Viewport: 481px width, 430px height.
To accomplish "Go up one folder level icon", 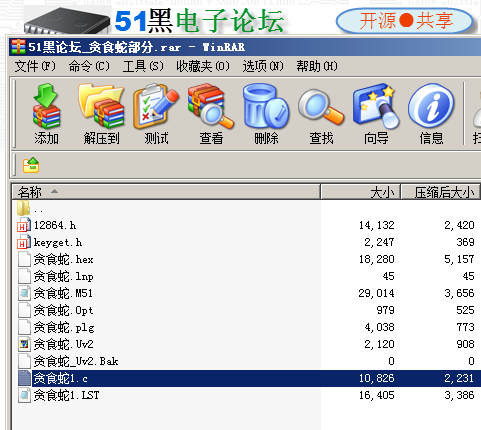I will pyautogui.click(x=31, y=165).
